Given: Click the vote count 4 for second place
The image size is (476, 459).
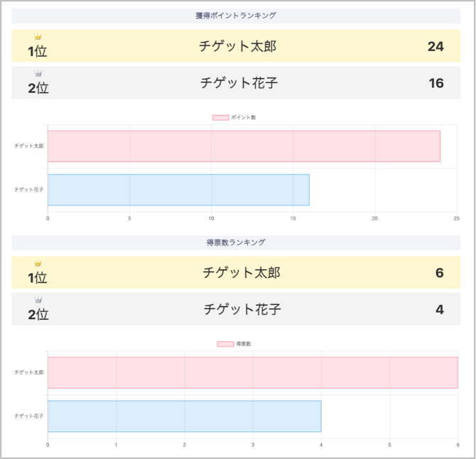Looking at the screenshot, I should coord(440,309).
